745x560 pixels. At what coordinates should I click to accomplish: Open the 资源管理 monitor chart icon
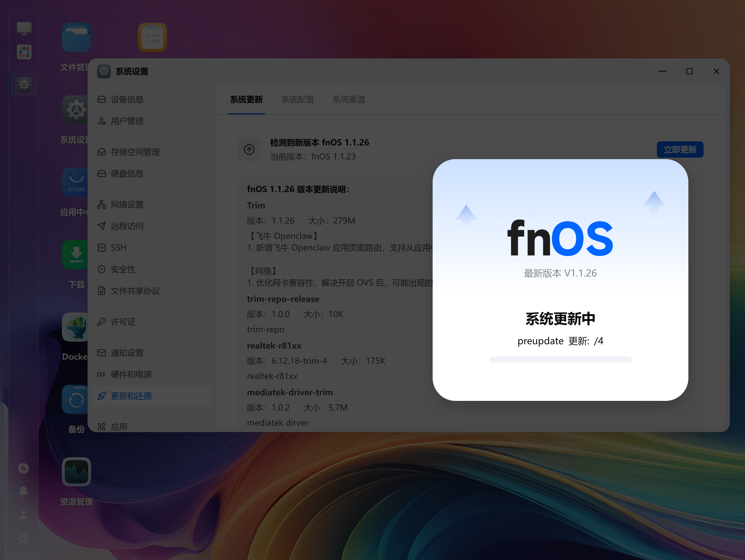(x=76, y=472)
